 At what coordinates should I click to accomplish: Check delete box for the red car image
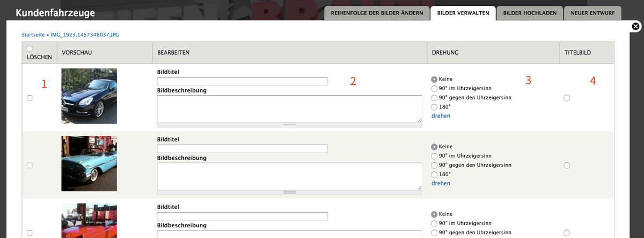(30, 233)
